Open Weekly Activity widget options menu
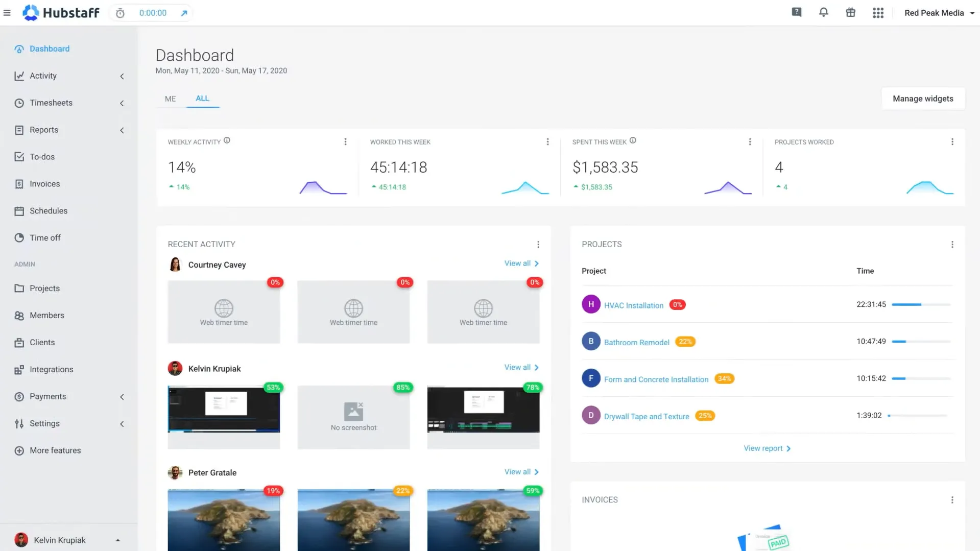The image size is (980, 551). click(345, 142)
